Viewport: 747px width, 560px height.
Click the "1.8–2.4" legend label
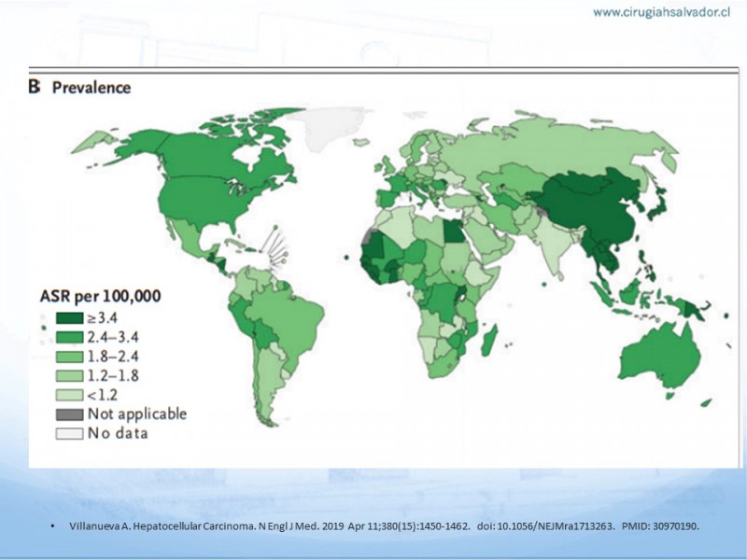pyautogui.click(x=113, y=357)
